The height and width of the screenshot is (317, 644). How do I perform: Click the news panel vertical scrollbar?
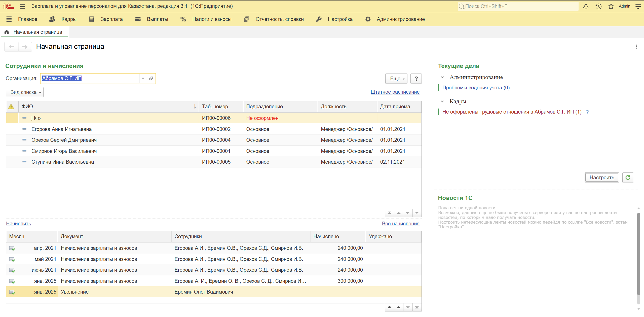[638, 254]
